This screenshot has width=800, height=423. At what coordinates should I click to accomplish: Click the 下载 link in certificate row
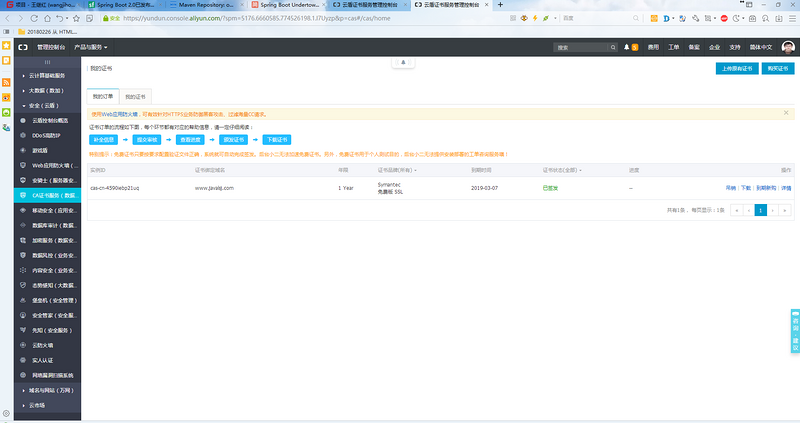(x=745, y=188)
